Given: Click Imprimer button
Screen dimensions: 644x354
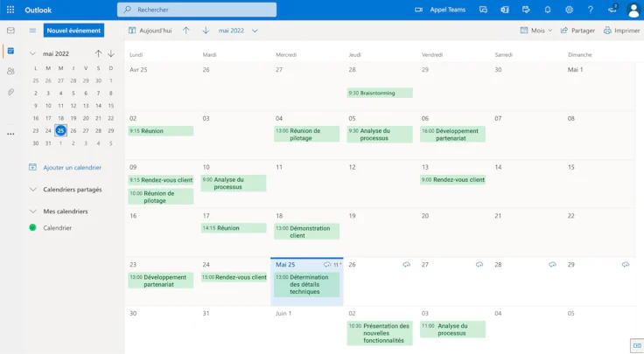Looking at the screenshot, I should [x=621, y=31].
